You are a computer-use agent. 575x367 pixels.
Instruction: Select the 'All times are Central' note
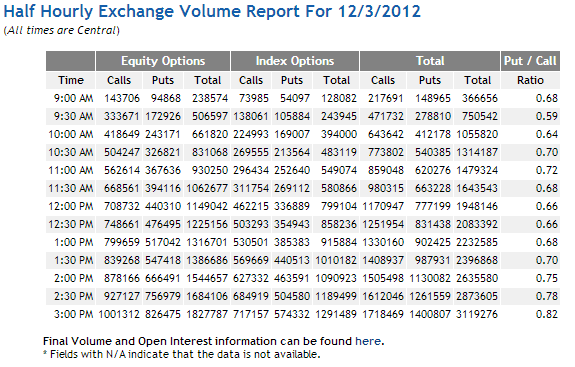click(62, 30)
